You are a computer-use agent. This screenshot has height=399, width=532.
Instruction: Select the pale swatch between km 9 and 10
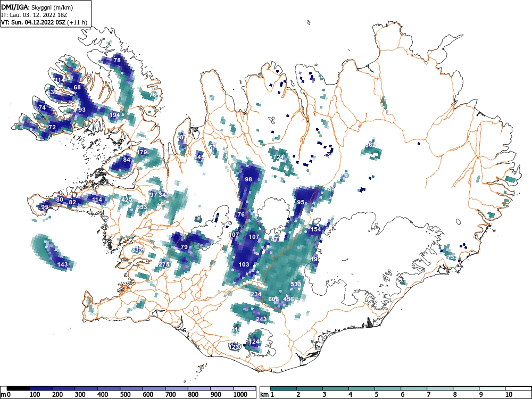(492, 388)
